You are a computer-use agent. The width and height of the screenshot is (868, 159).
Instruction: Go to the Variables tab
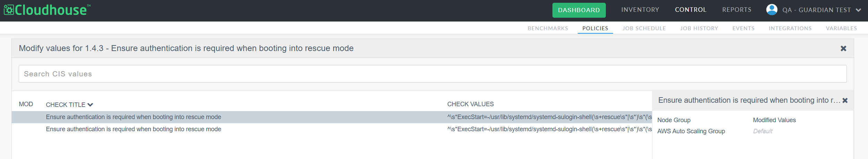click(x=841, y=28)
